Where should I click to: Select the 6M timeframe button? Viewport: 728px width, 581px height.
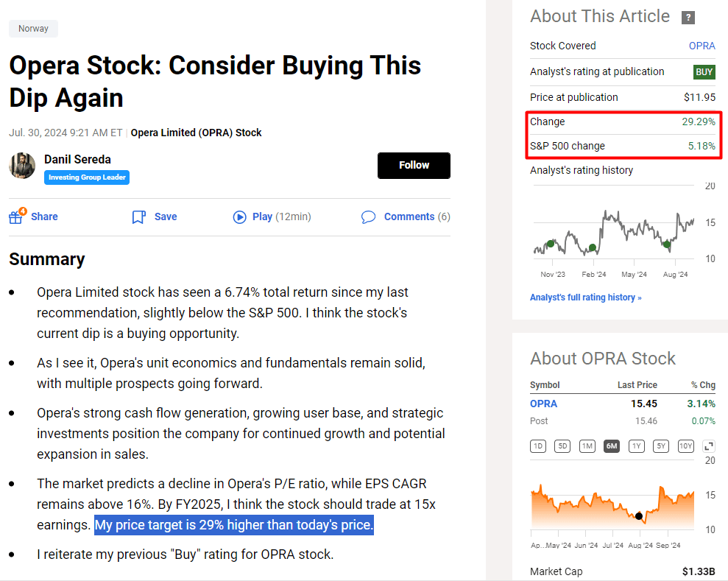pyautogui.click(x=612, y=446)
